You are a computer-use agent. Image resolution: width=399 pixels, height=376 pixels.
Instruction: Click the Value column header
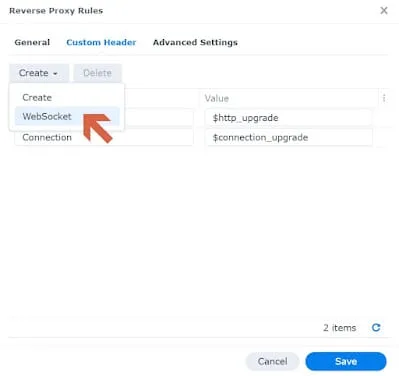[x=217, y=98]
